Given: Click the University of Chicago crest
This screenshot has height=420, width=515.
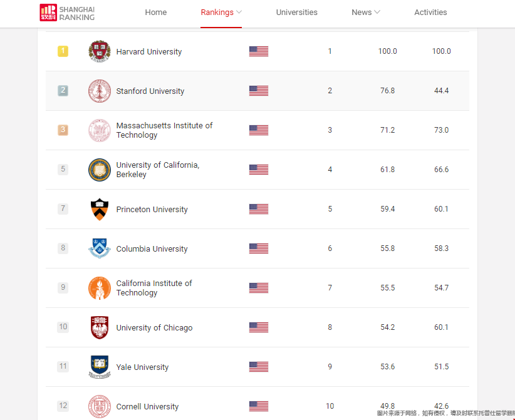Looking at the screenshot, I should coord(99,327).
